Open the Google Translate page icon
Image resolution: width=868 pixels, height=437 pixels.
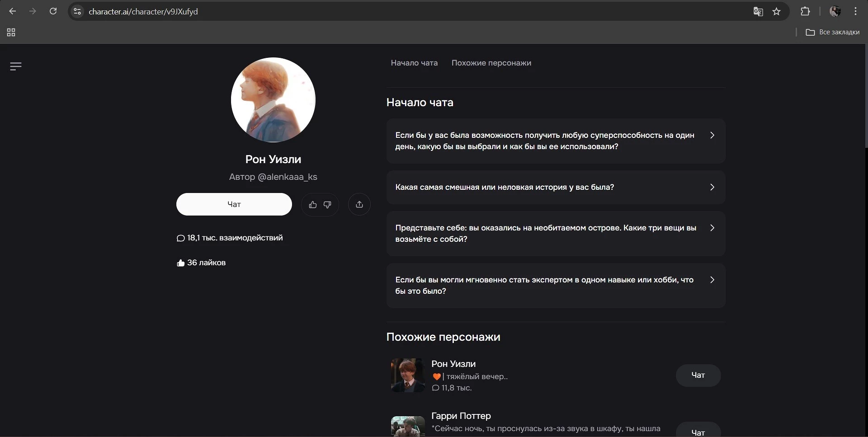(x=758, y=12)
